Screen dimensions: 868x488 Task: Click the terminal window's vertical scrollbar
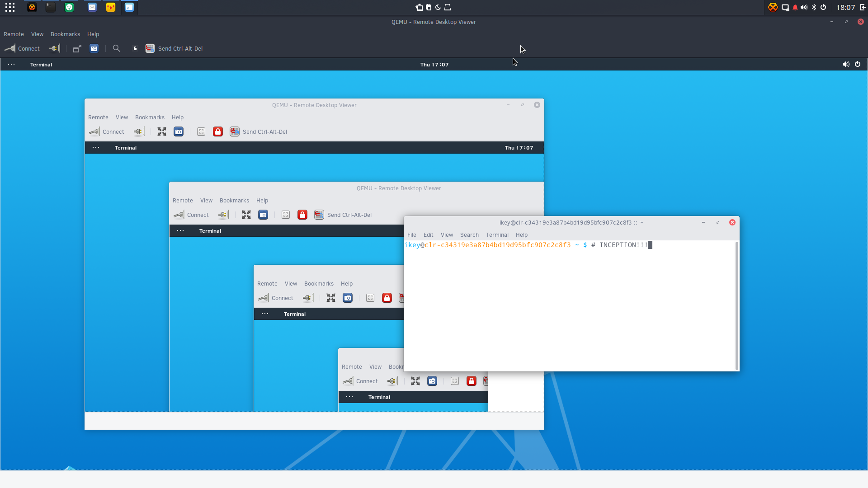click(x=737, y=306)
